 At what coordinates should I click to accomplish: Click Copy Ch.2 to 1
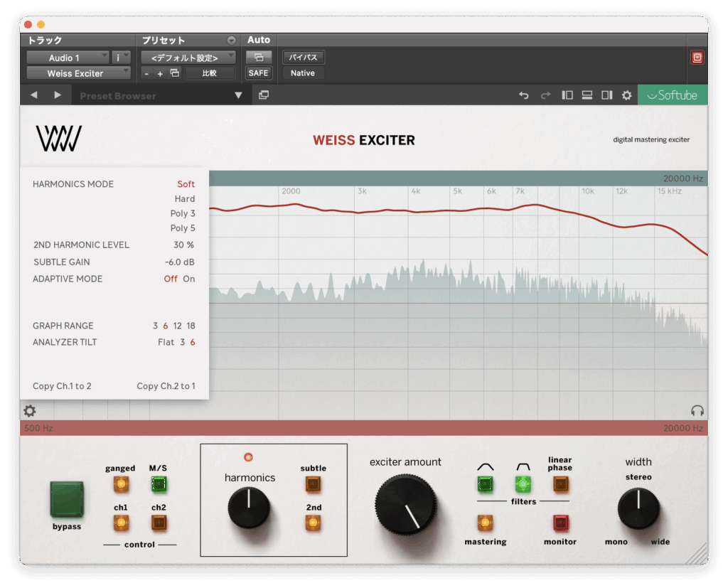(166, 386)
